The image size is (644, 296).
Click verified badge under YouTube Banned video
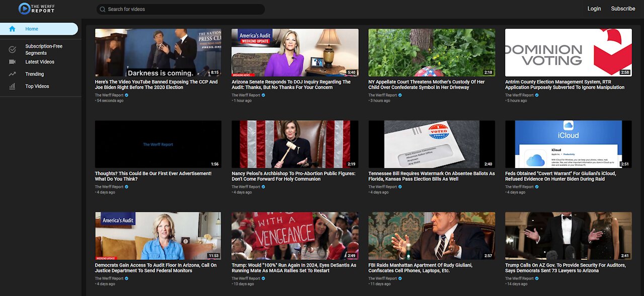(127, 95)
